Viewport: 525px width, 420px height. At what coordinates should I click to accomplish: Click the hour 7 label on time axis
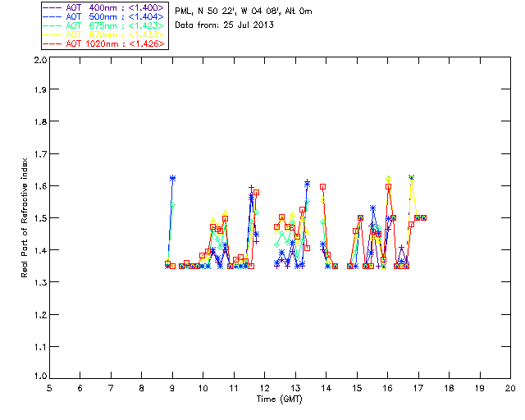(x=111, y=388)
